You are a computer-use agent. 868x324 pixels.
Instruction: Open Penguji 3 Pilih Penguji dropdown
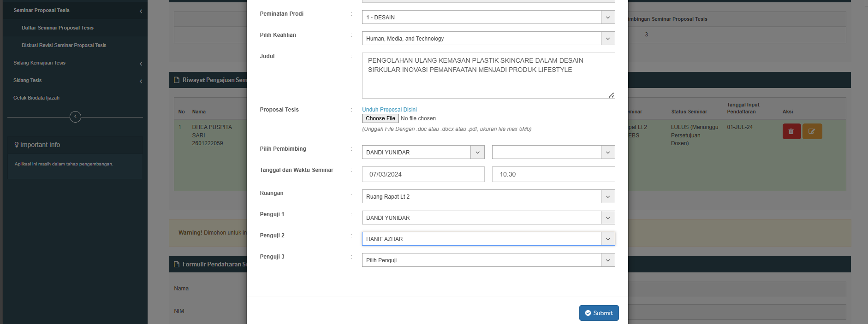click(x=488, y=260)
